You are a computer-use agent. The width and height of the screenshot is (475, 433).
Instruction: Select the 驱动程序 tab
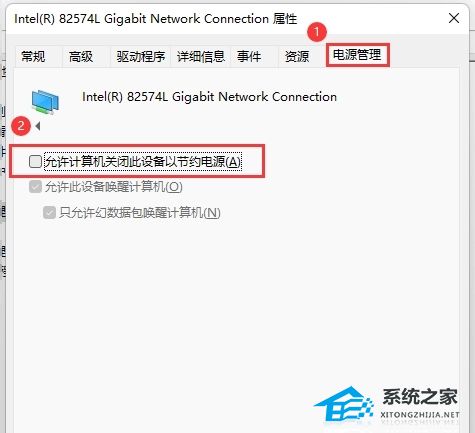(x=141, y=56)
